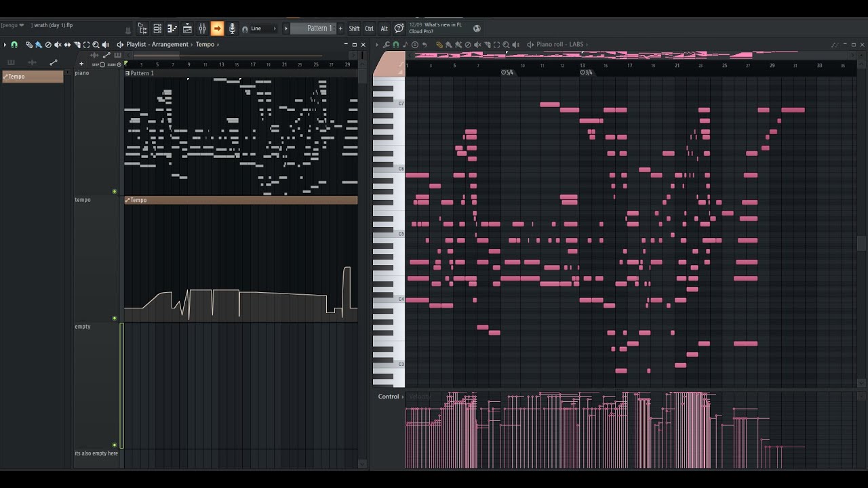Open the Piano roll from the toolbar
This screenshot has width=868, height=488.
coord(172,28)
